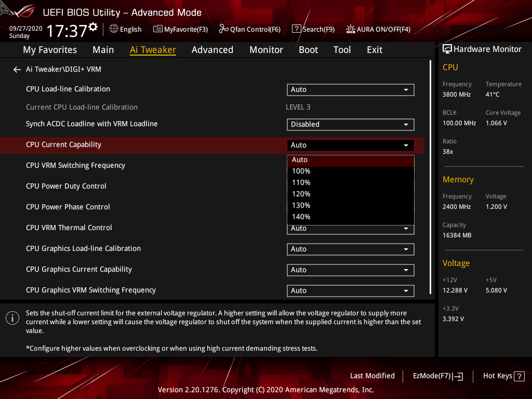Select 140% current capability
This screenshot has height=399, width=532.
(351, 217)
